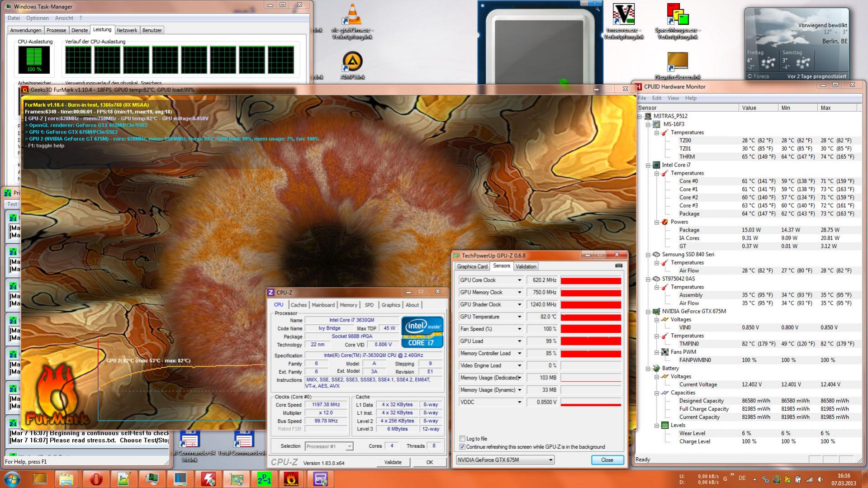Click the GPU Temperature red graph bar

point(591,317)
